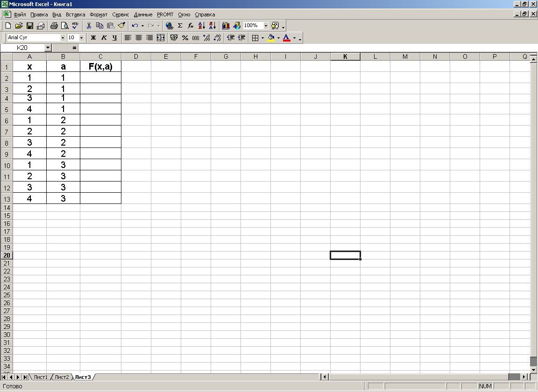This screenshot has height=392, width=538.
Task: Apply thousands separator 000 format
Action: click(196, 38)
